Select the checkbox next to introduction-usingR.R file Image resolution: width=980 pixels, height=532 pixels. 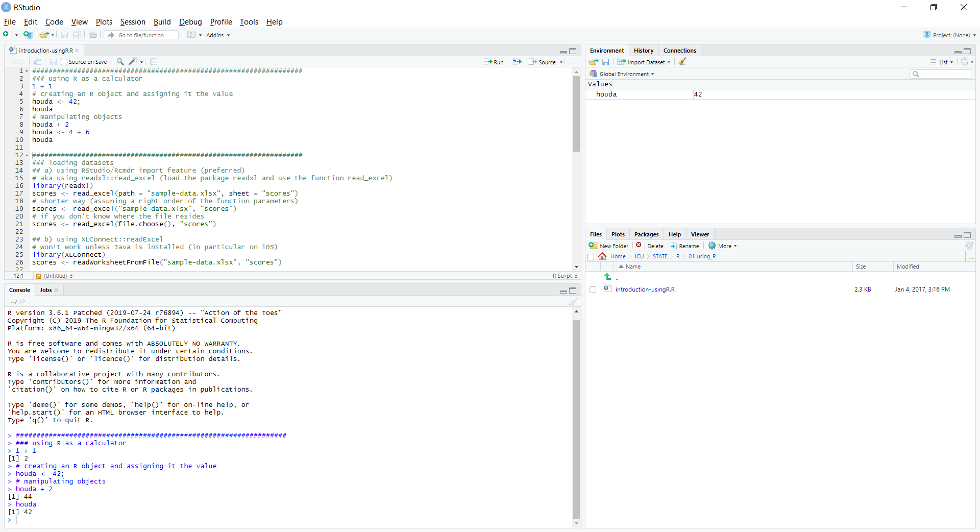tap(593, 289)
